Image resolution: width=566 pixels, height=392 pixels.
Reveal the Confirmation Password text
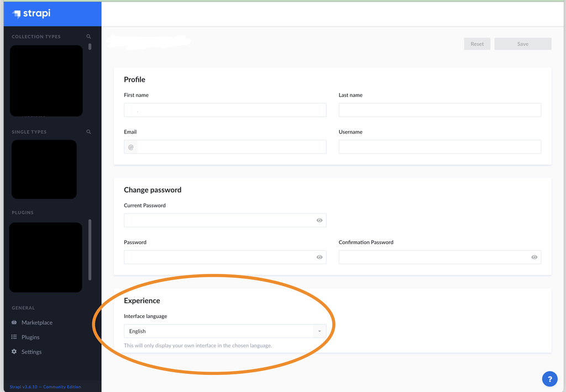point(534,257)
